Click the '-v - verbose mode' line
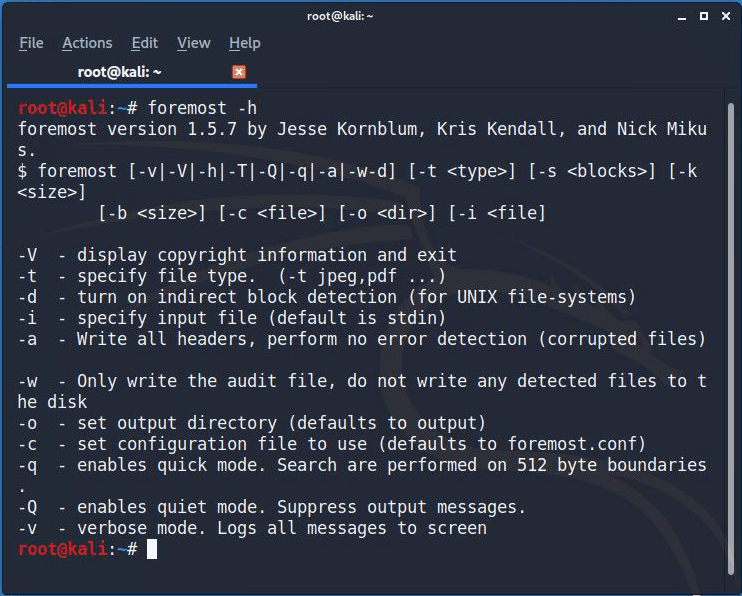 [252, 528]
